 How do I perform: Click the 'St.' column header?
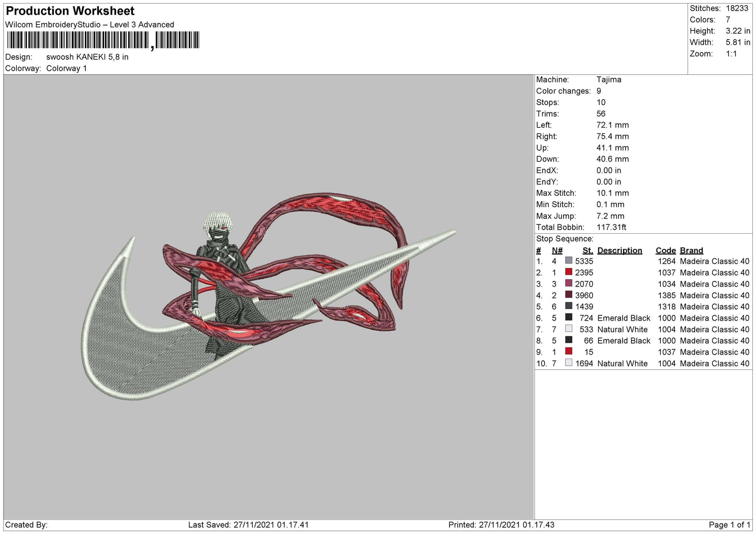588,251
